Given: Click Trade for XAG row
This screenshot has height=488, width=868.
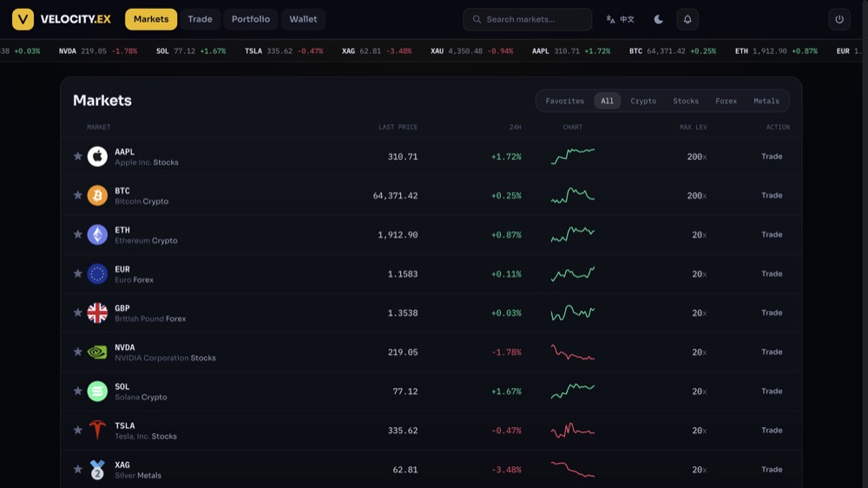Looking at the screenshot, I should tap(772, 469).
